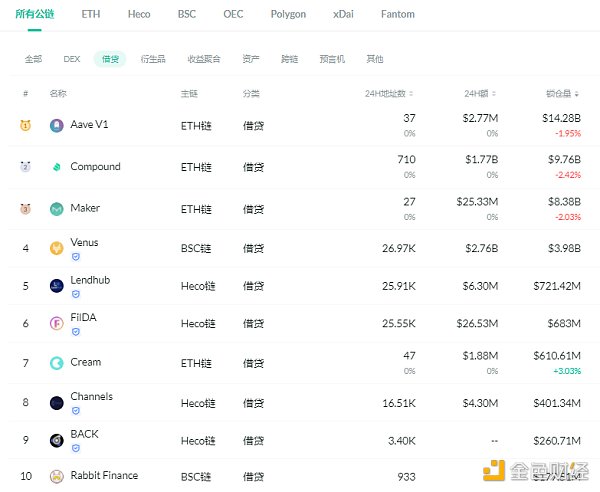Click the Aave V1 logo icon
600x492 pixels.
pos(56,126)
